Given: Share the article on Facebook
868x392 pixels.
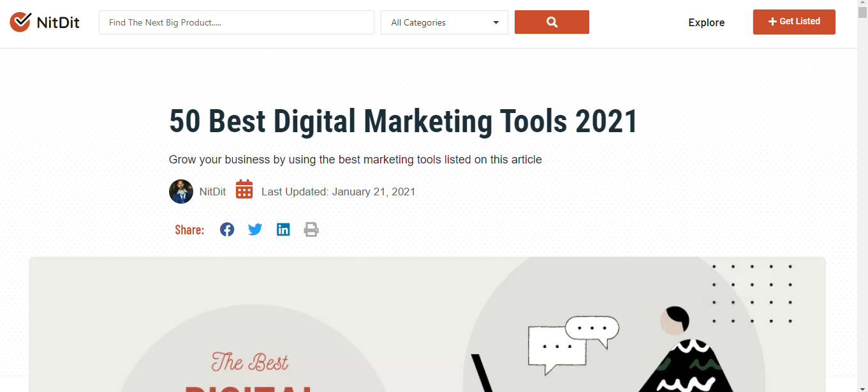Looking at the screenshot, I should coord(227,230).
